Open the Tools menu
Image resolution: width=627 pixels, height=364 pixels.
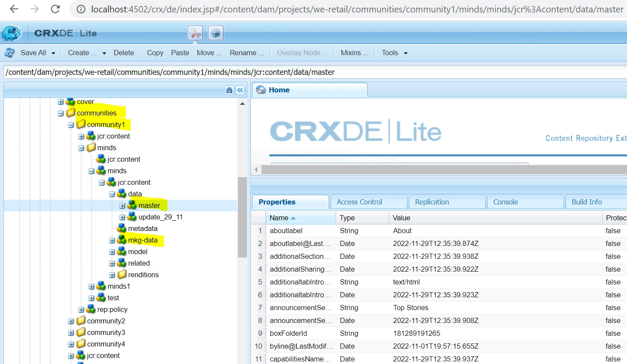coord(390,53)
